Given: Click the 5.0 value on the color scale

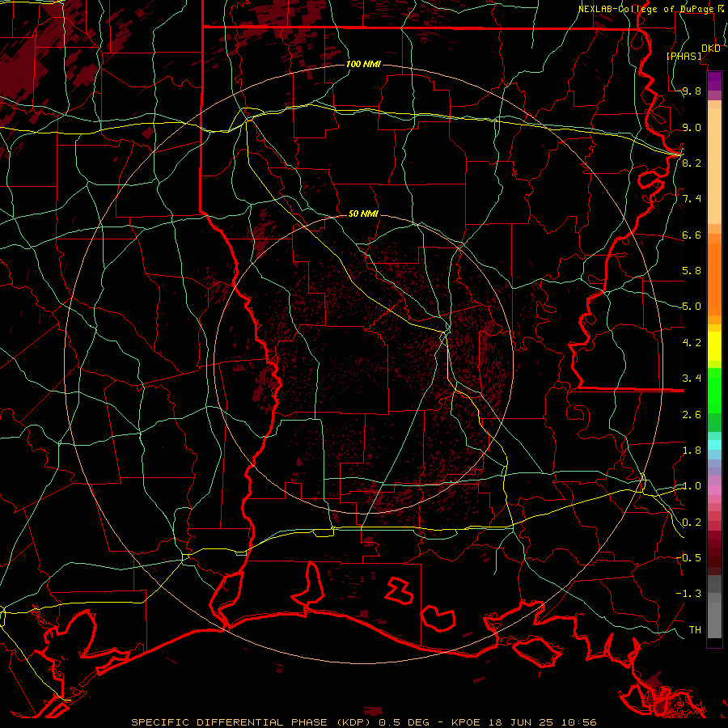Looking at the screenshot, I should 692,307.
